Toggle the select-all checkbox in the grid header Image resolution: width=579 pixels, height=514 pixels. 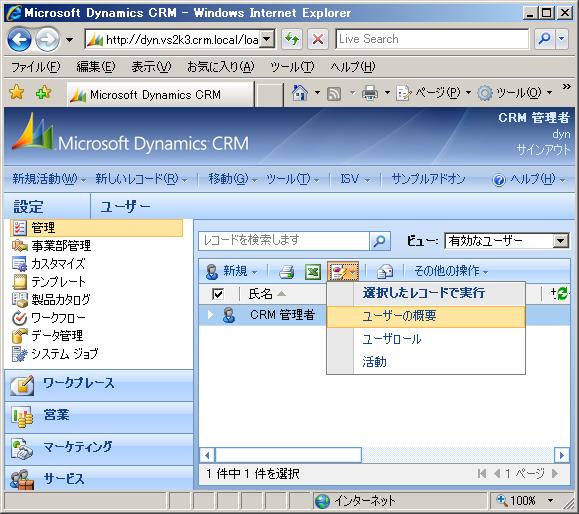218,294
